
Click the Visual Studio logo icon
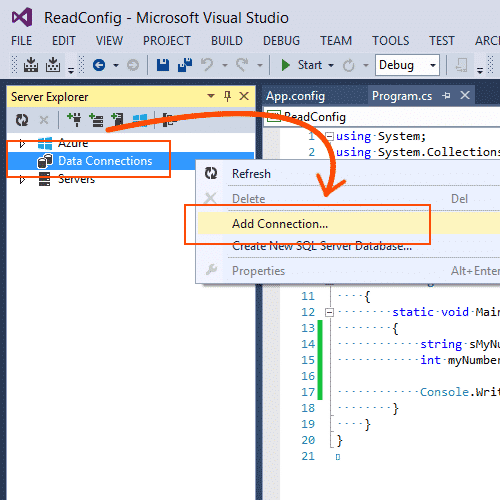pos(22,17)
